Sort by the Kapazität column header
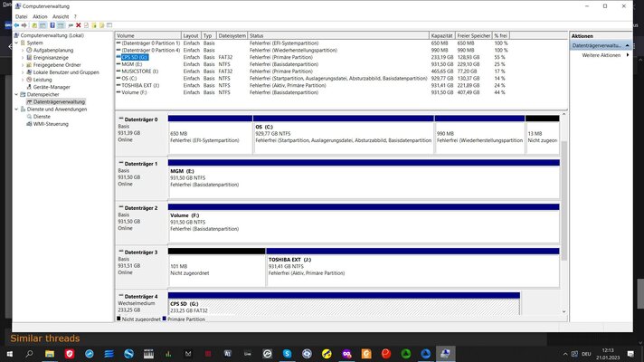This screenshot has width=644, height=362. click(x=442, y=36)
